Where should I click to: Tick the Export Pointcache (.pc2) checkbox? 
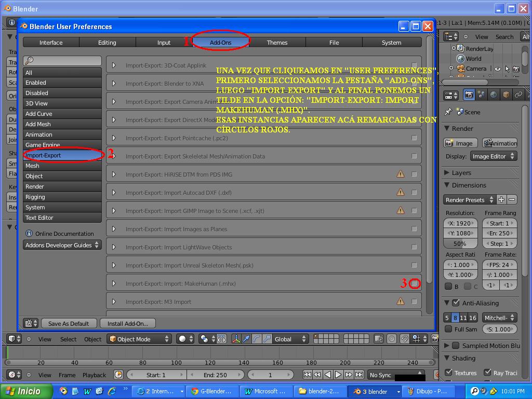click(x=414, y=138)
